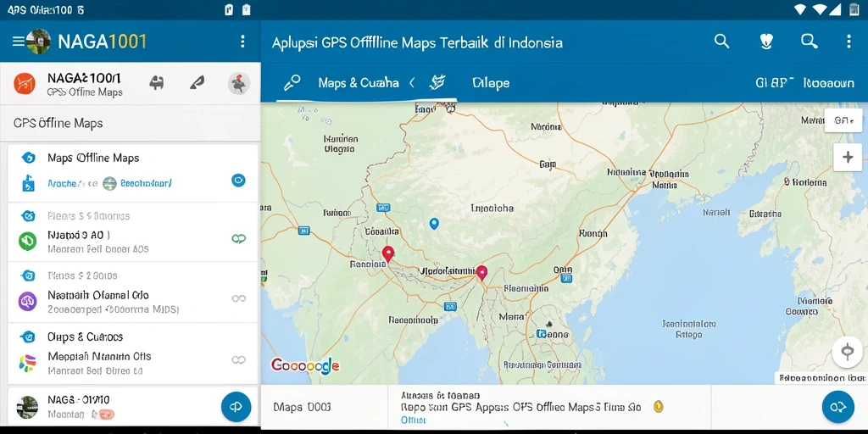Zoom in with the plus button on the map

coord(848,157)
